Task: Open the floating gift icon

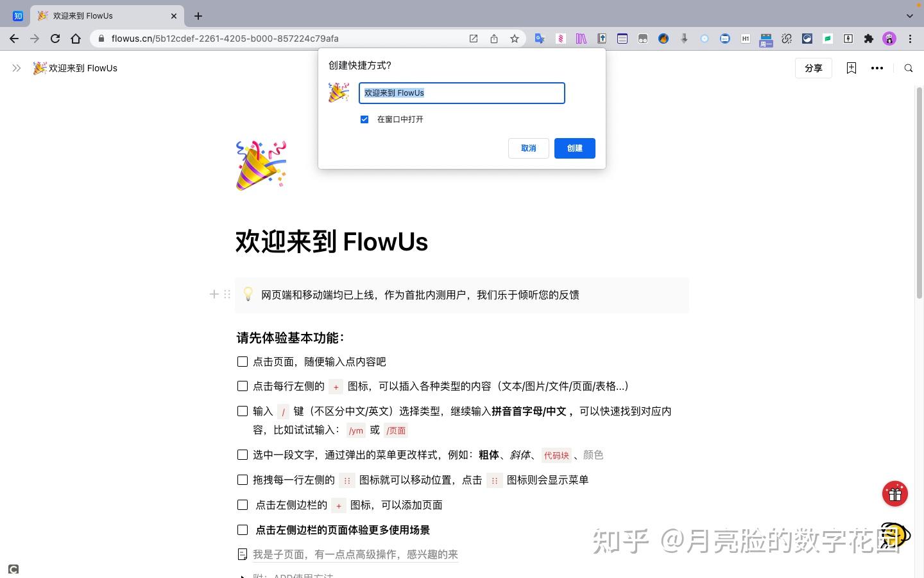Action: 894,493
